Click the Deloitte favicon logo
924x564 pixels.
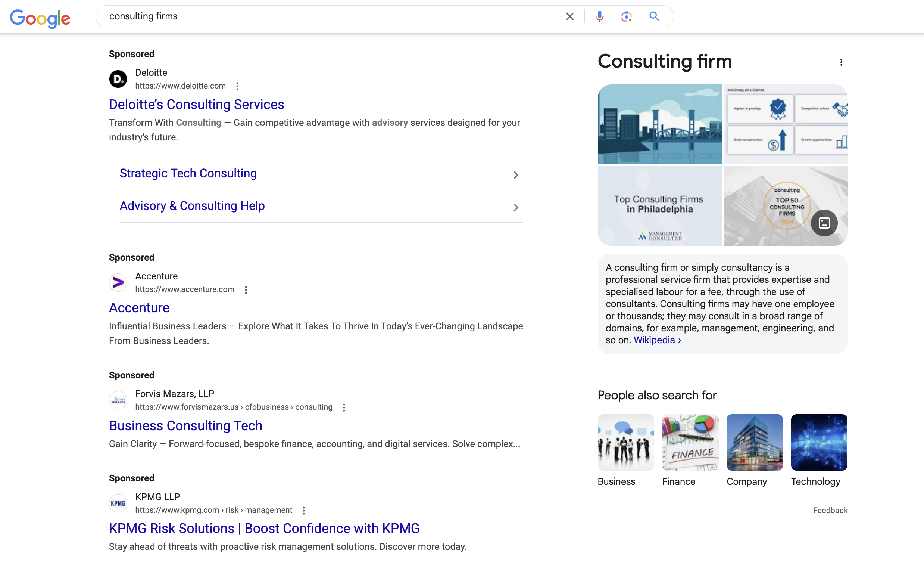click(118, 79)
